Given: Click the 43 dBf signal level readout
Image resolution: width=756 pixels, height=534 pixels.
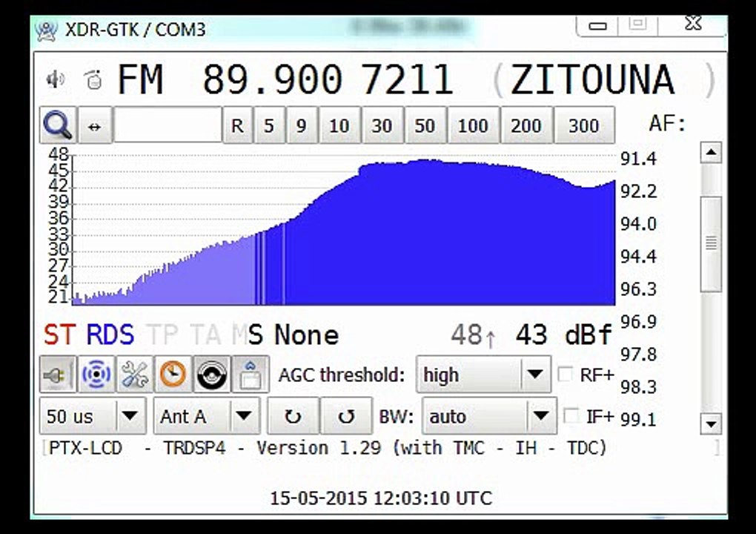Looking at the screenshot, I should [563, 334].
